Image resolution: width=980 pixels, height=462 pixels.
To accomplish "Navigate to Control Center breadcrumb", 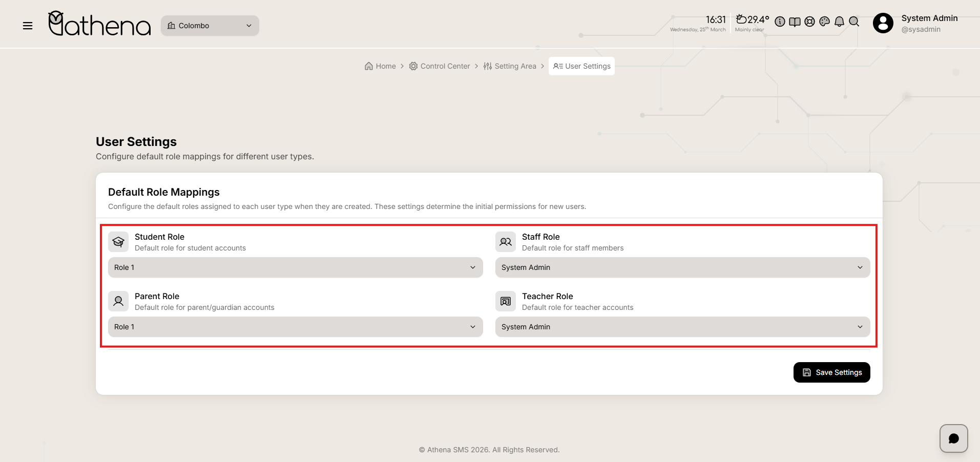I will click(x=440, y=66).
